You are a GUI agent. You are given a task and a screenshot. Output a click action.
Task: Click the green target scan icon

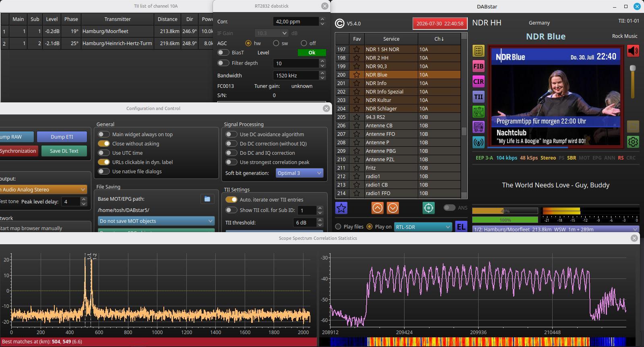[429, 208]
